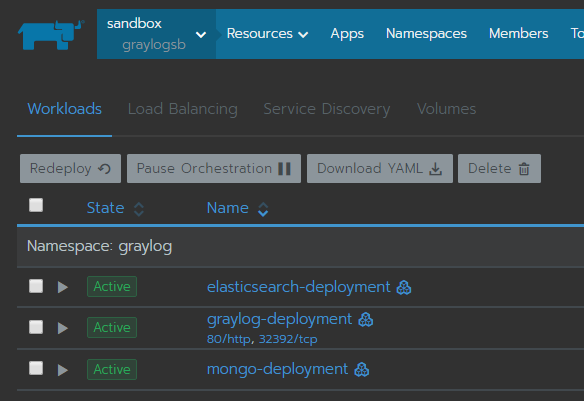Sort by the State column arrows

tap(139, 209)
